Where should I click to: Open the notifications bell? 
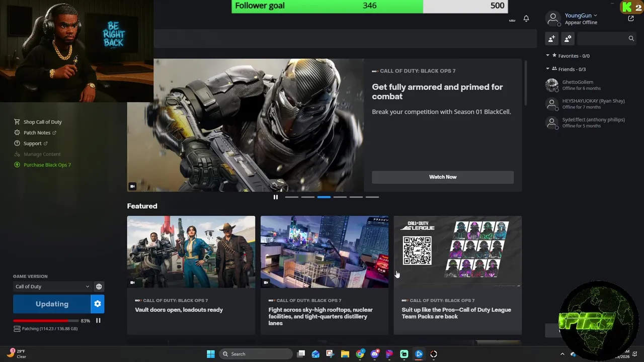(526, 19)
